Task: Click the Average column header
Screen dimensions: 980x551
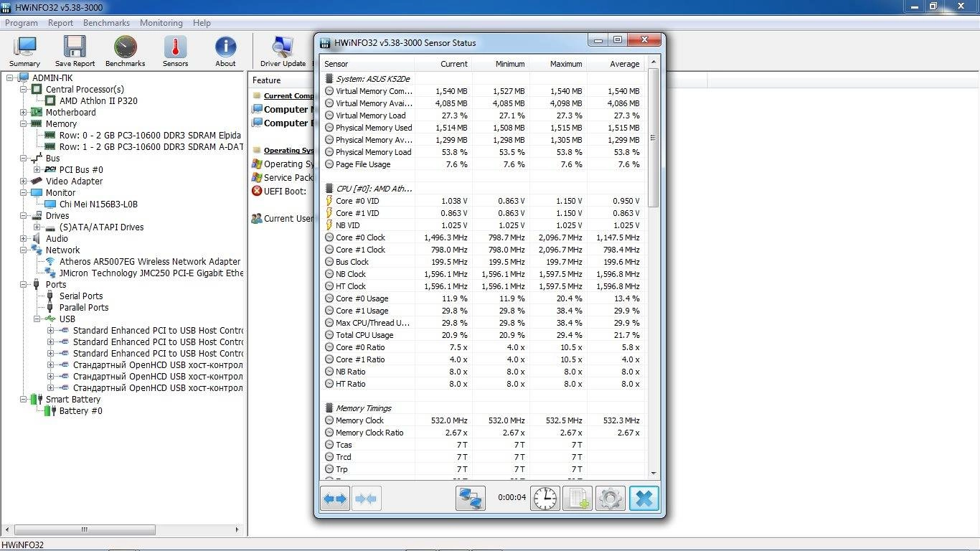Action: (x=616, y=64)
